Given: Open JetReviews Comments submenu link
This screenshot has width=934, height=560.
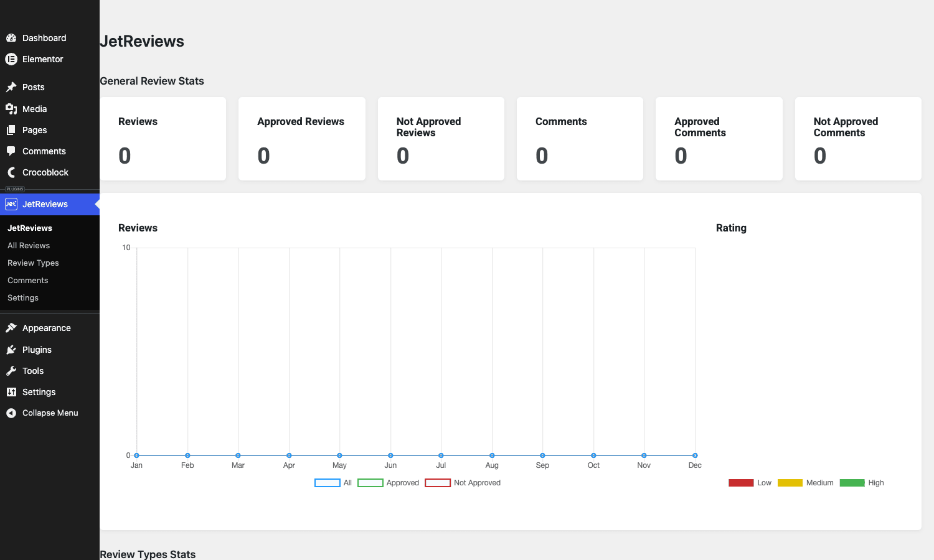Looking at the screenshot, I should point(28,281).
